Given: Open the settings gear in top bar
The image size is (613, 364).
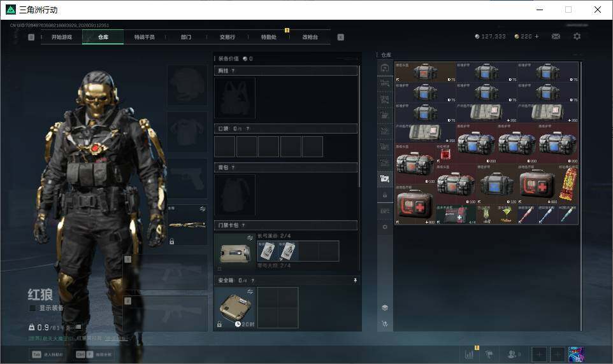Looking at the screenshot, I should [577, 36].
